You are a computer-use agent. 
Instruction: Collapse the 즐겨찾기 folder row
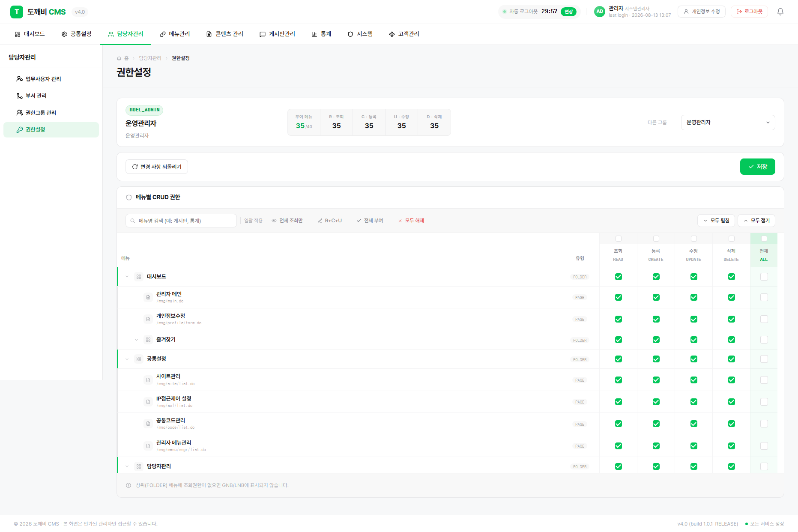[137, 340]
